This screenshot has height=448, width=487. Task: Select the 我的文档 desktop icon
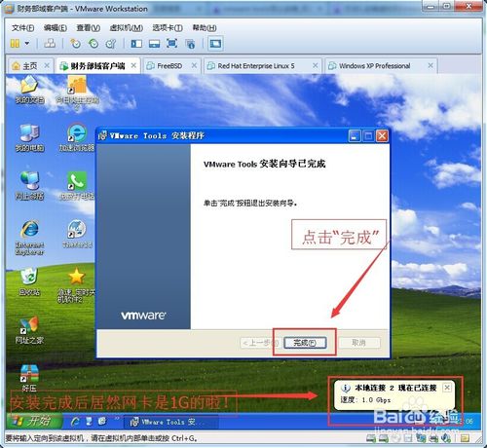29,90
